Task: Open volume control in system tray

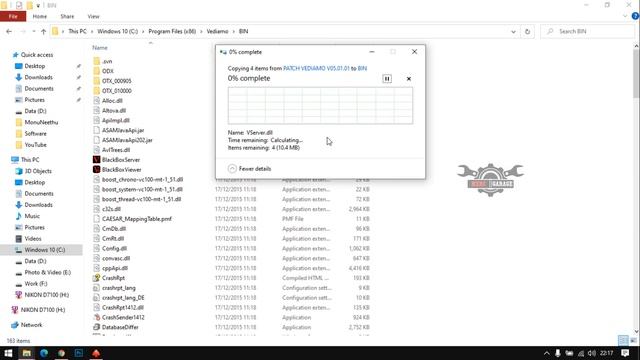Action: pyautogui.click(x=592, y=353)
